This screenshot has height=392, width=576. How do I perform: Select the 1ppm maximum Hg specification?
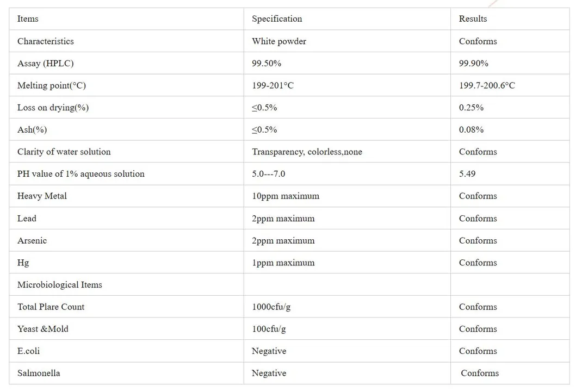283,263
